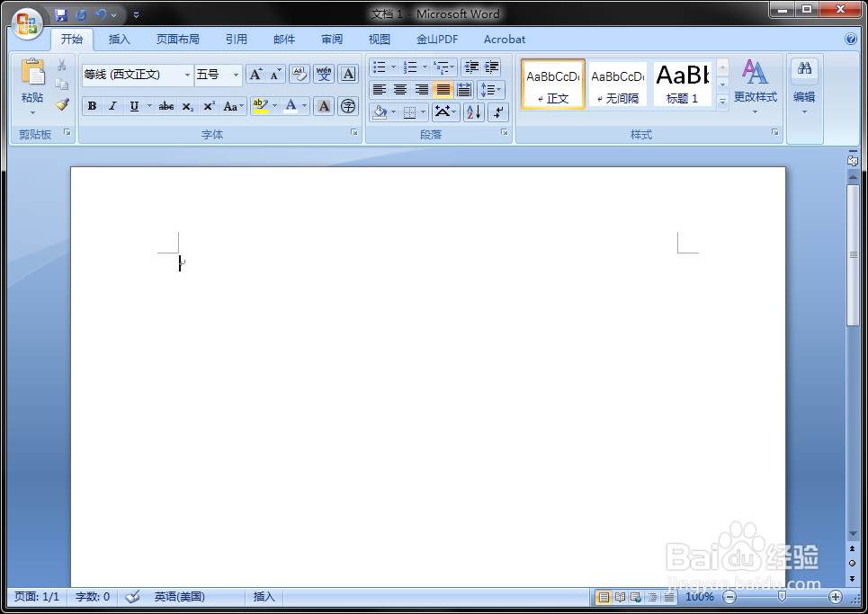Clear formatting with eraser icon
The image size is (868, 614).
[300, 74]
